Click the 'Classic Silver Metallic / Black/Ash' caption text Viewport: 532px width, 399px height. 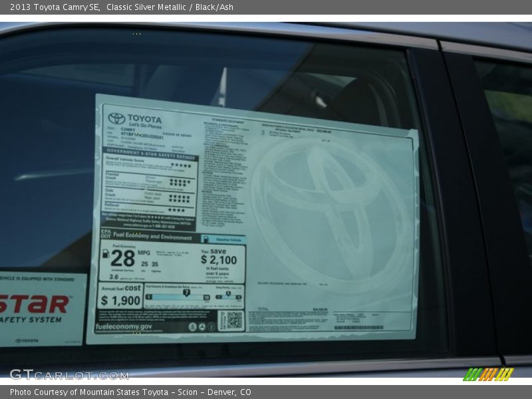pyautogui.click(x=170, y=7)
